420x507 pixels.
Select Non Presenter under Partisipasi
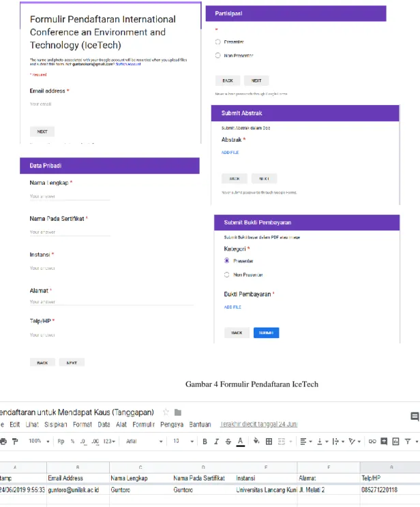217,55
